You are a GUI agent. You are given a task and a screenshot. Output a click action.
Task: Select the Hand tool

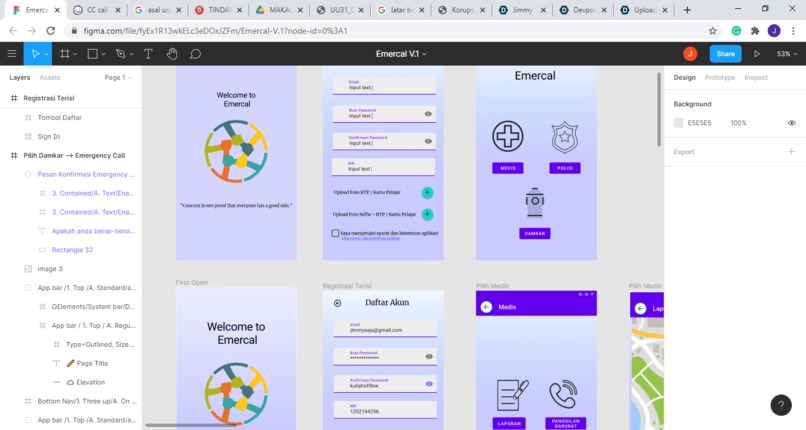[172, 53]
